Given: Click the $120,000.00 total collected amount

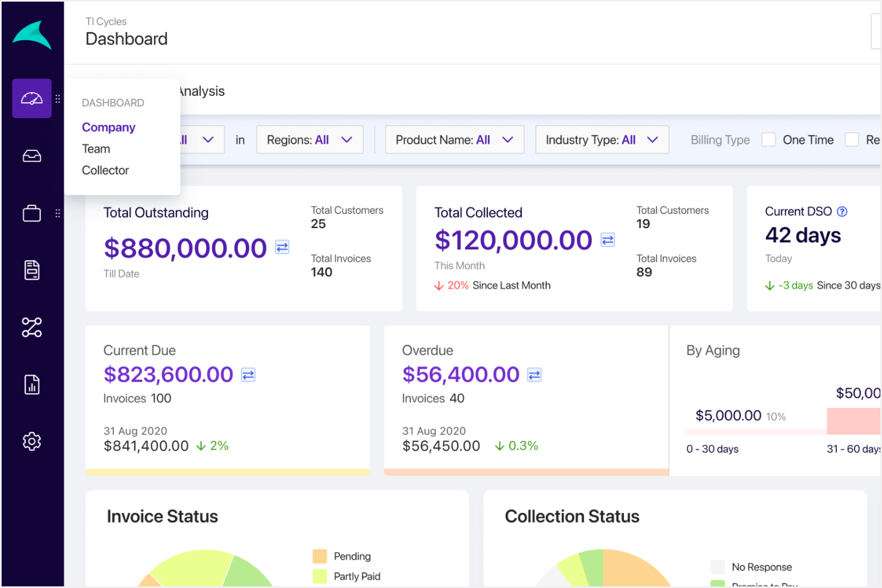Looking at the screenshot, I should click(x=513, y=240).
